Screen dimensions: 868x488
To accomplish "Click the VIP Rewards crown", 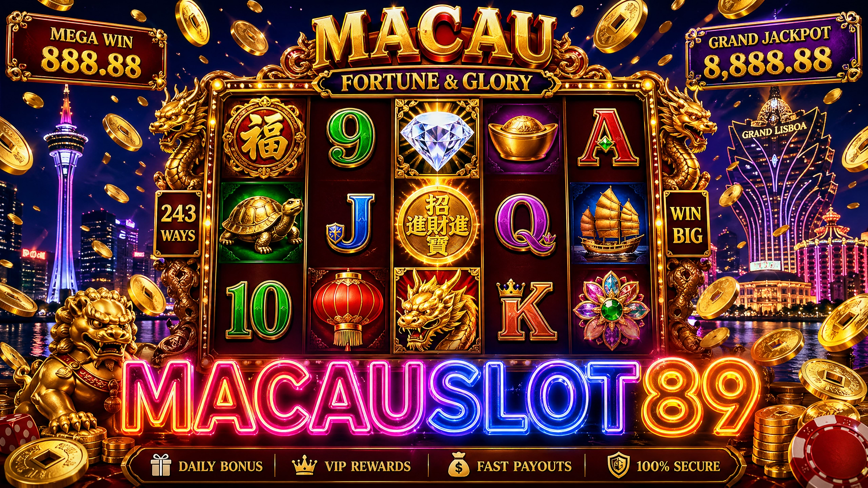I will [304, 465].
